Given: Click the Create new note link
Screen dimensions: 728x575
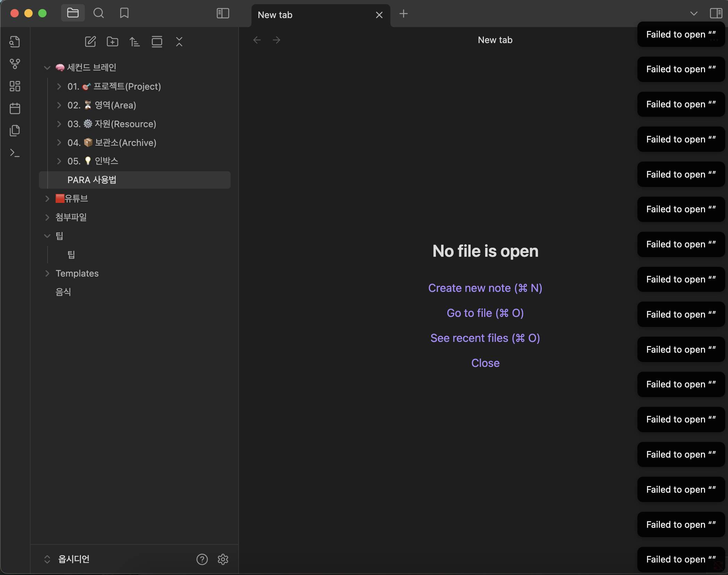Looking at the screenshot, I should (x=485, y=288).
